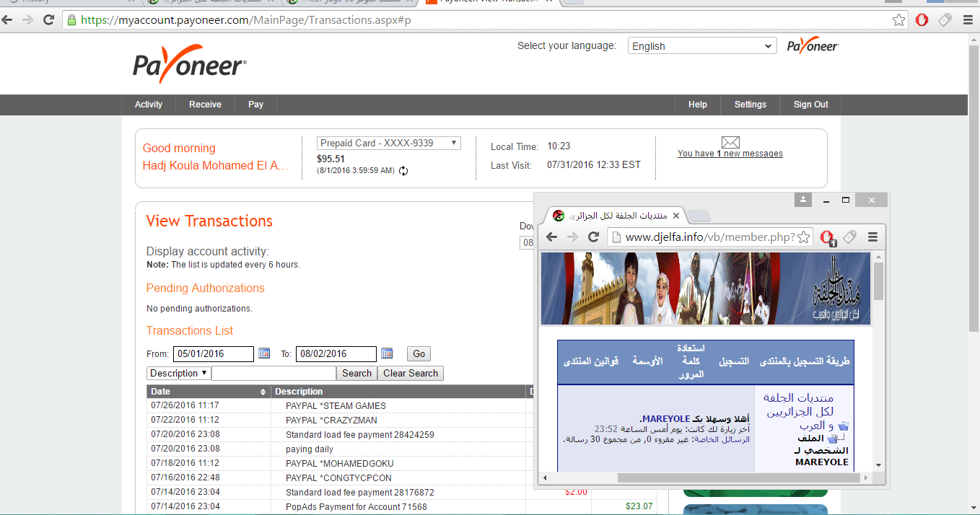
Task: Open a new tab in the djelfa window
Action: [x=699, y=216]
